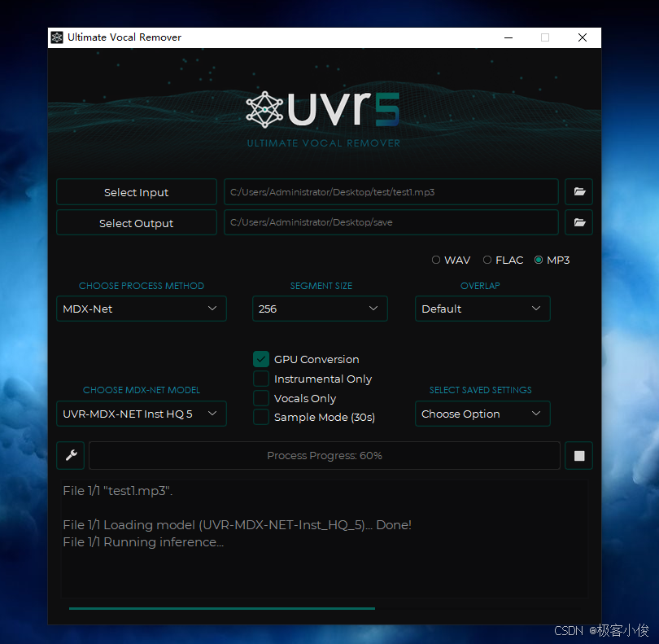Open settings with the wrench icon
This screenshot has width=659, height=644.
click(x=71, y=455)
